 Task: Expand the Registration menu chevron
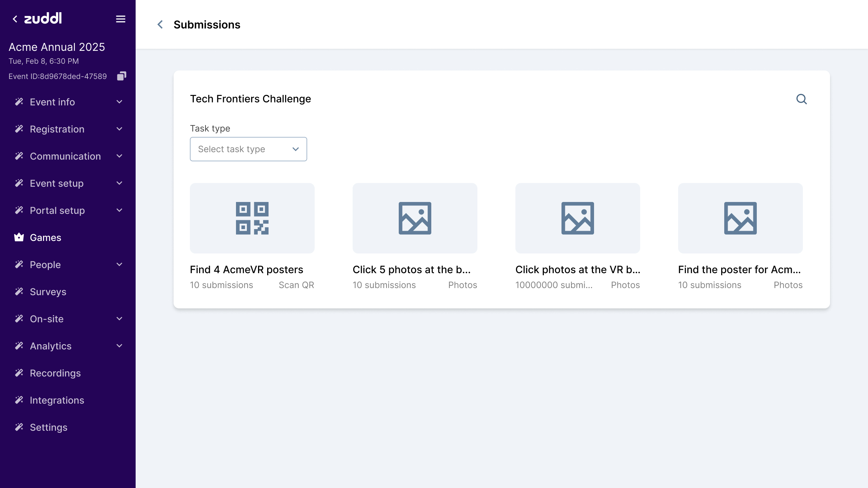point(119,129)
